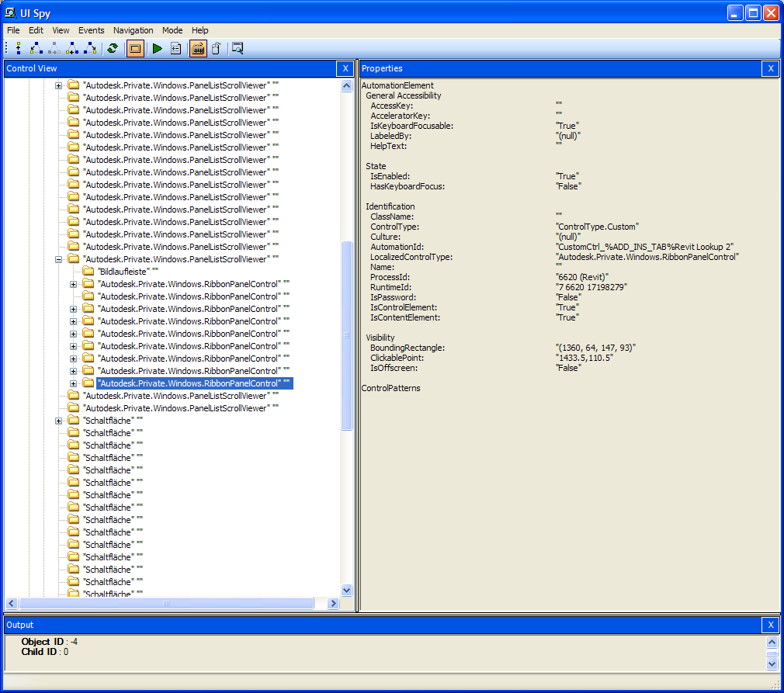Close the Output panel with its X button
784x693 pixels.
770,625
